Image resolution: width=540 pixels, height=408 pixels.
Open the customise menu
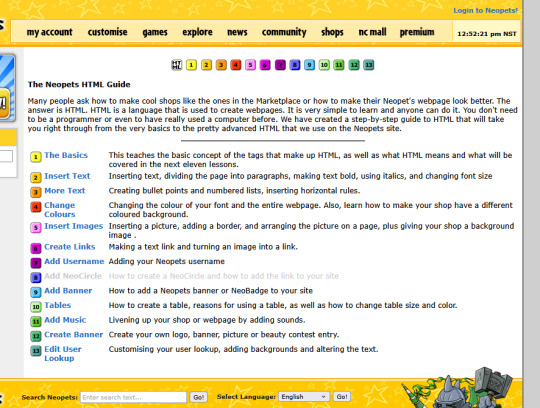107,32
